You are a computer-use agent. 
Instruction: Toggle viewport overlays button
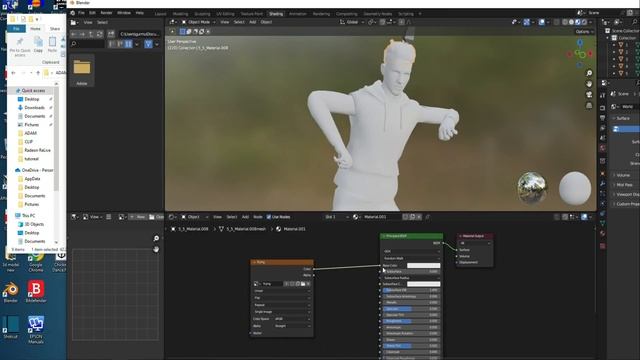coord(542,22)
